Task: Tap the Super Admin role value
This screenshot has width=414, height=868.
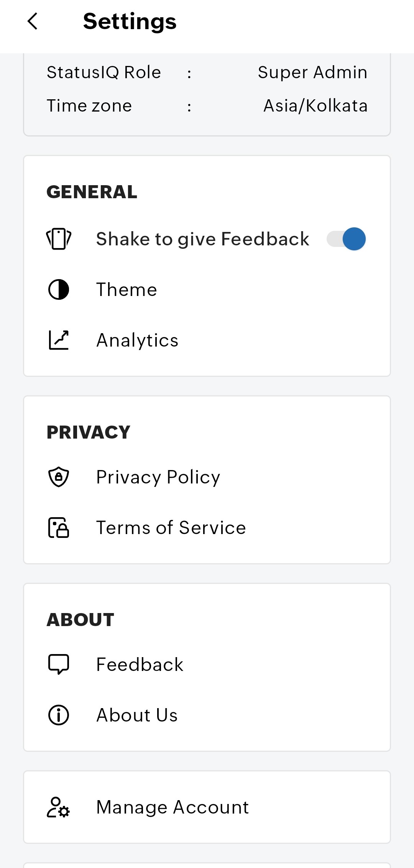Action: pos(312,72)
